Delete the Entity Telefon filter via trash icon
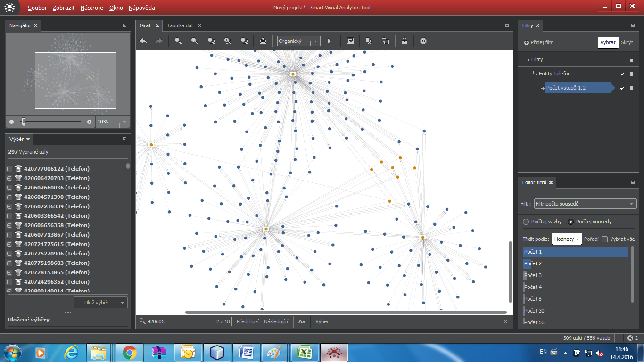 click(632, 74)
